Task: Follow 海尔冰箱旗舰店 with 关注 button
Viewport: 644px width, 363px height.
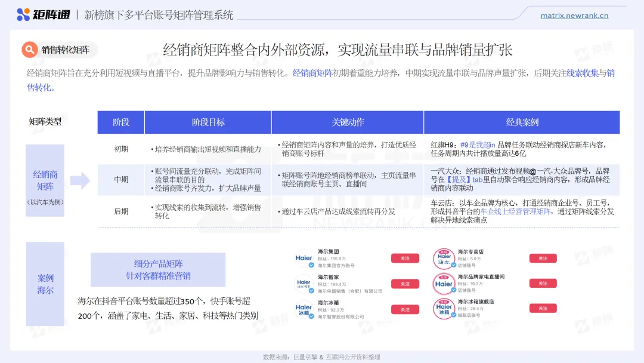Action: coord(543,308)
